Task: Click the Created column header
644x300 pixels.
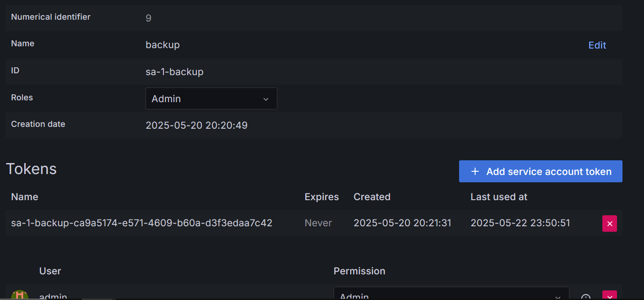Action: click(372, 197)
